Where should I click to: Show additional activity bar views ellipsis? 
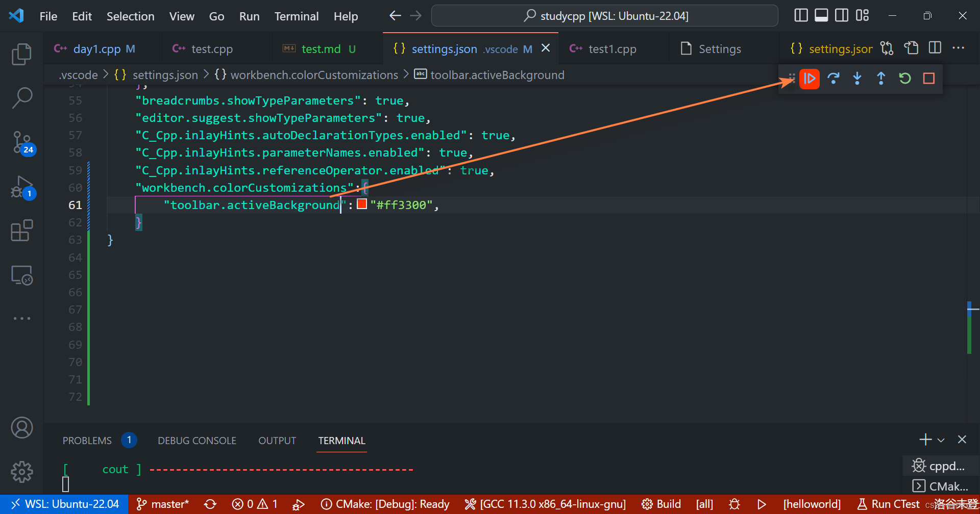pos(21,318)
